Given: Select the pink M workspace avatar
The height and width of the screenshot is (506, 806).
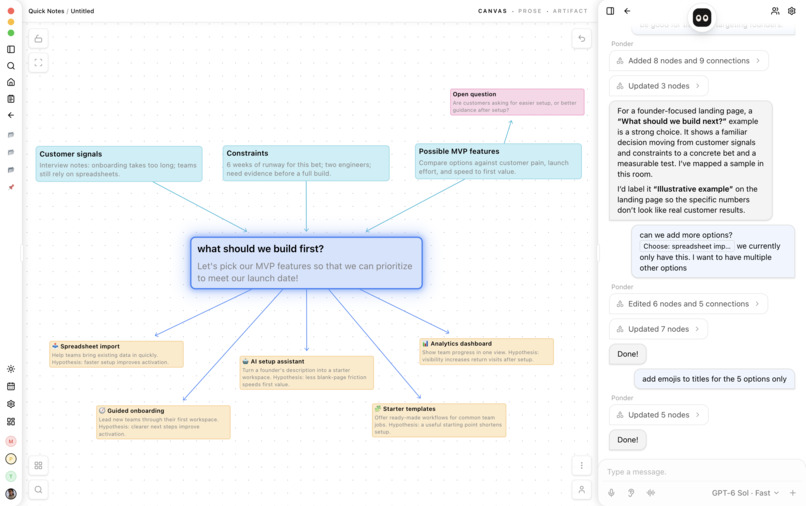Looking at the screenshot, I should 11,441.
